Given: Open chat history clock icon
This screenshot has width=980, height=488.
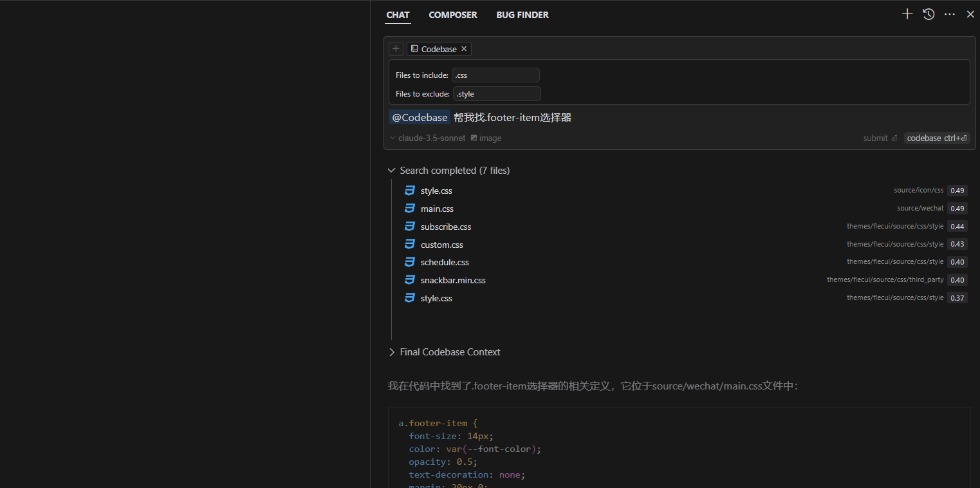Looking at the screenshot, I should point(929,14).
